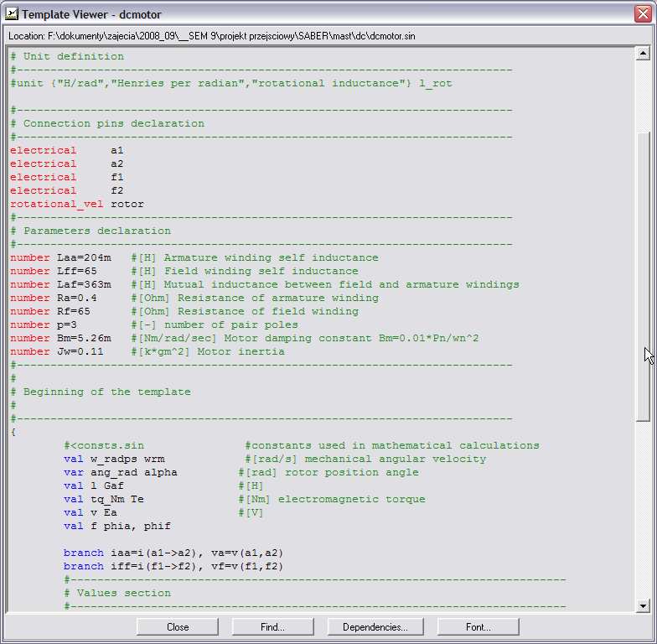Screen dimensions: 657x644
Task: Click '# Connection pins declaration' comment
Action: coord(107,123)
